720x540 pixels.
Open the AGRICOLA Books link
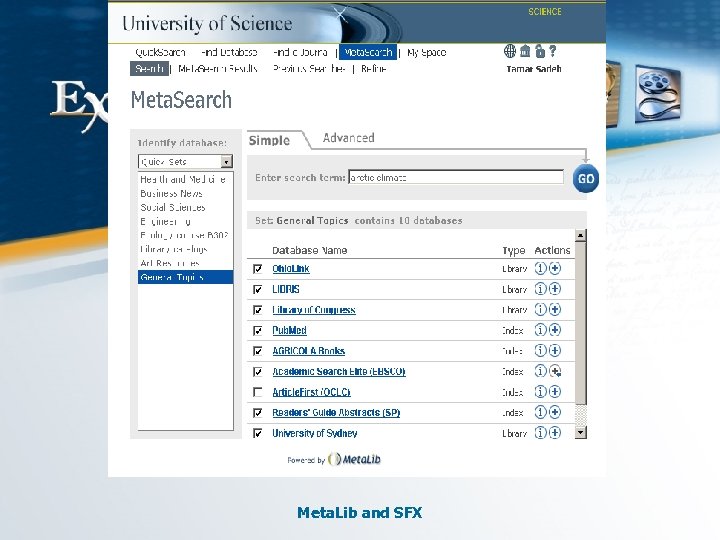coord(309,351)
